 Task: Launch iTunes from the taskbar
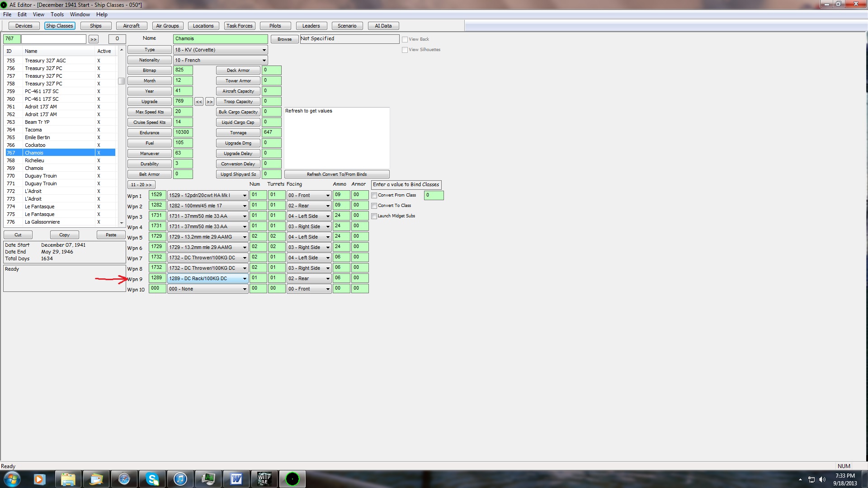180,479
